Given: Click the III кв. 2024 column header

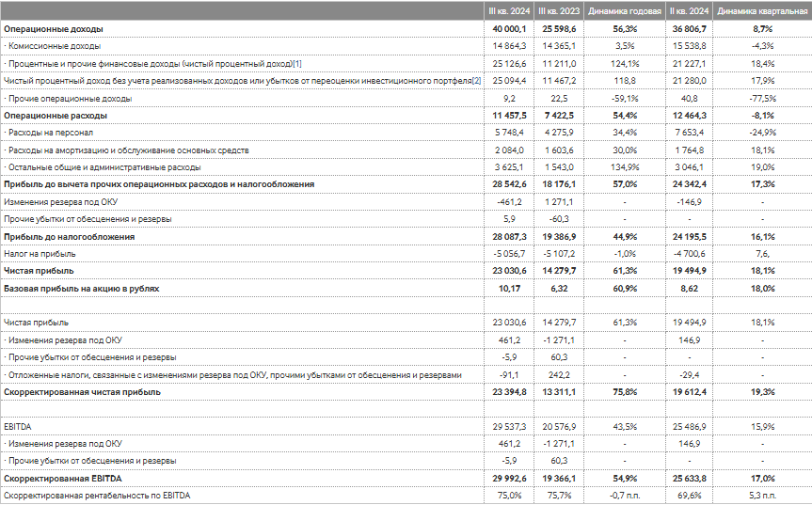Looking at the screenshot, I should [509, 11].
